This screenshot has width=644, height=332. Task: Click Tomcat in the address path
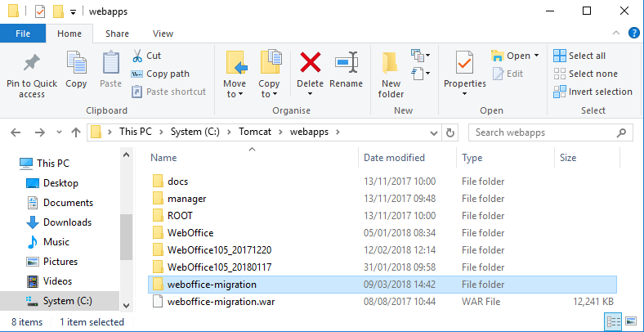(255, 132)
